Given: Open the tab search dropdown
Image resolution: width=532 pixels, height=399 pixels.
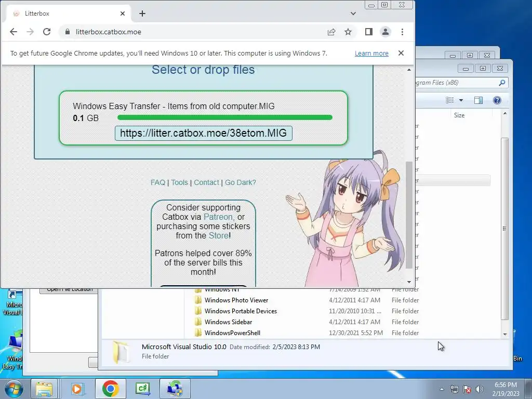Looking at the screenshot, I should tap(353, 14).
